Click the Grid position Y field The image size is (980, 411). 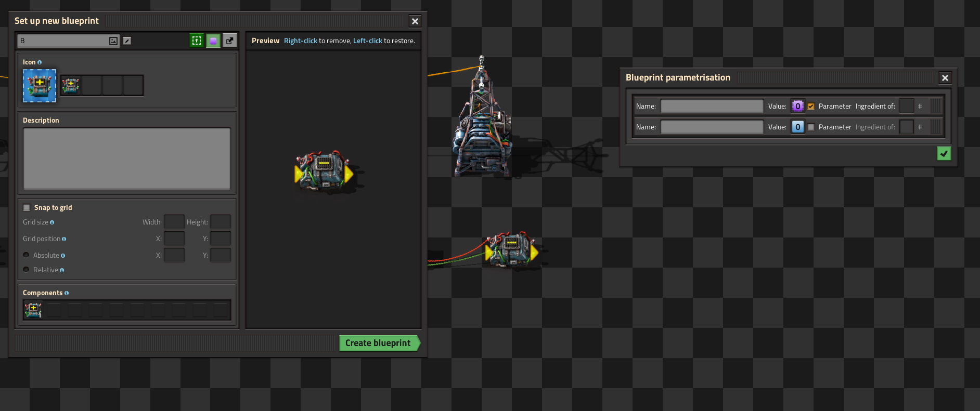[x=221, y=238]
